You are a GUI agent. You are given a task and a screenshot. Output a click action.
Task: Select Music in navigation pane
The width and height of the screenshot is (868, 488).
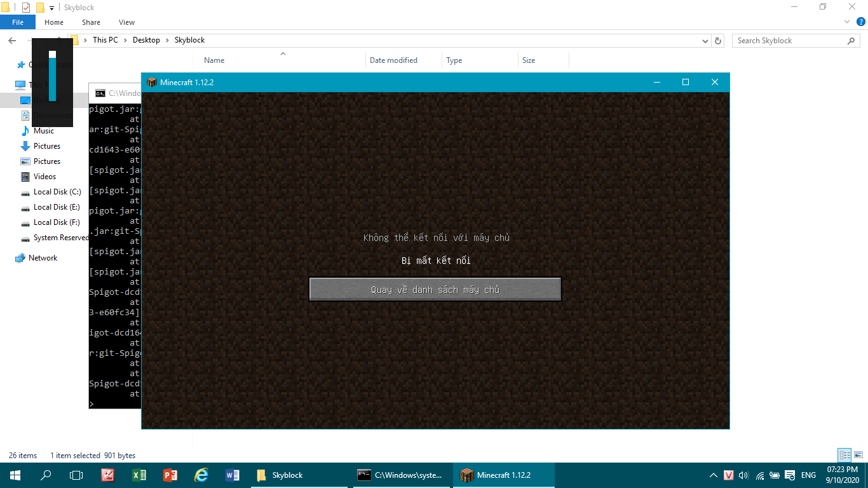(x=44, y=131)
